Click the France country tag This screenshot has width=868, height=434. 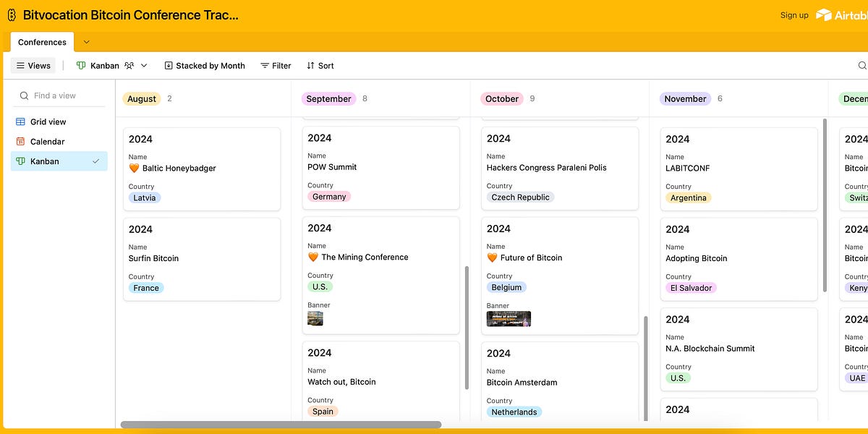(x=146, y=288)
